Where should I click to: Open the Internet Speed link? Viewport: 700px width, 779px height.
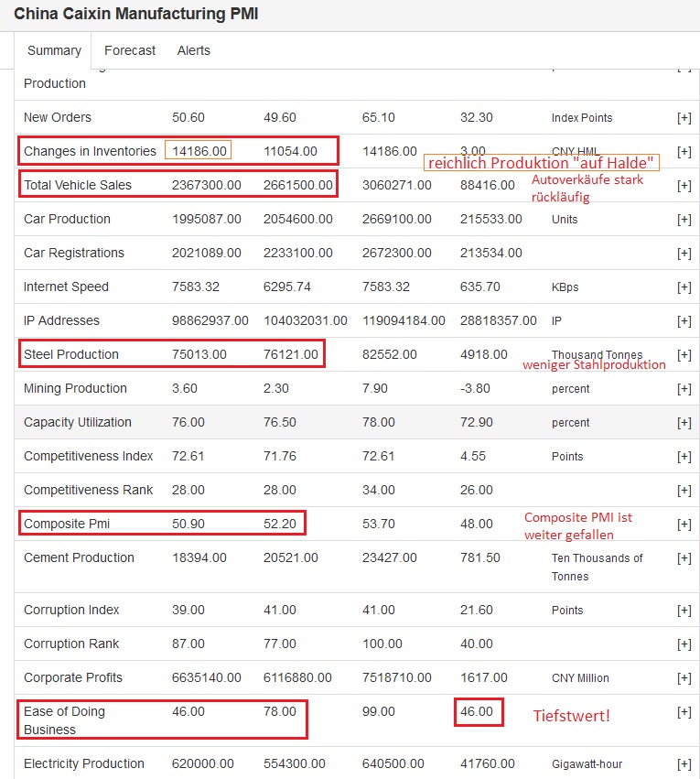tap(66, 287)
